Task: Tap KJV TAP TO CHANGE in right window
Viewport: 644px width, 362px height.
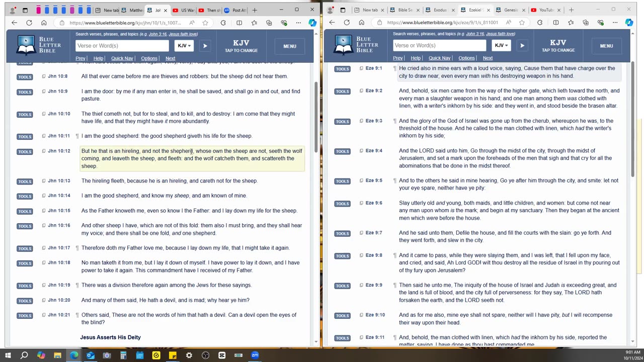Action: (x=558, y=46)
